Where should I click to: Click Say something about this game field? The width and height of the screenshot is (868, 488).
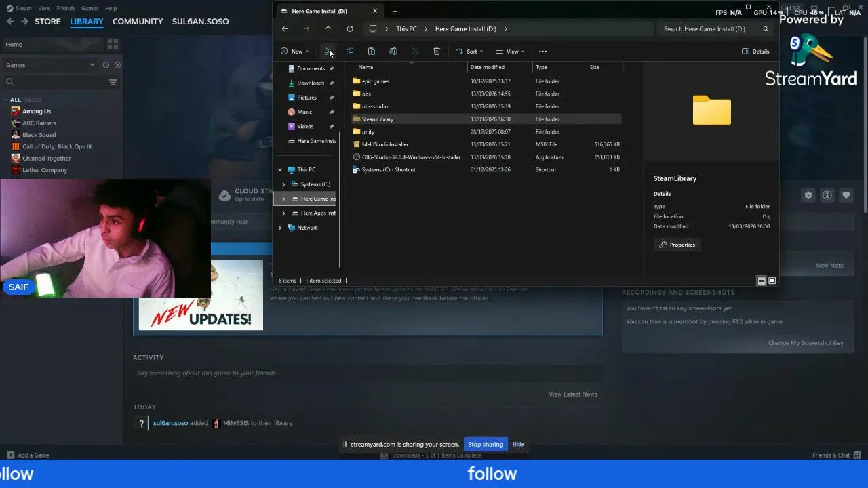368,373
